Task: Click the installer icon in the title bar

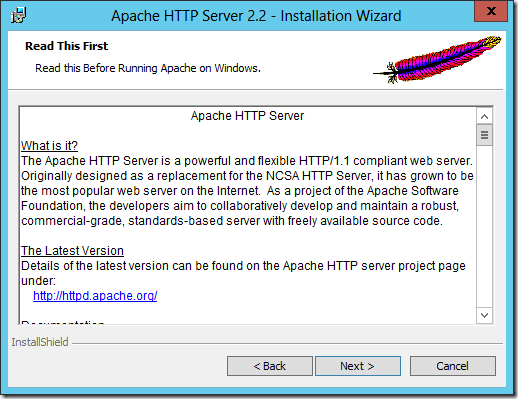Action: click(18, 15)
